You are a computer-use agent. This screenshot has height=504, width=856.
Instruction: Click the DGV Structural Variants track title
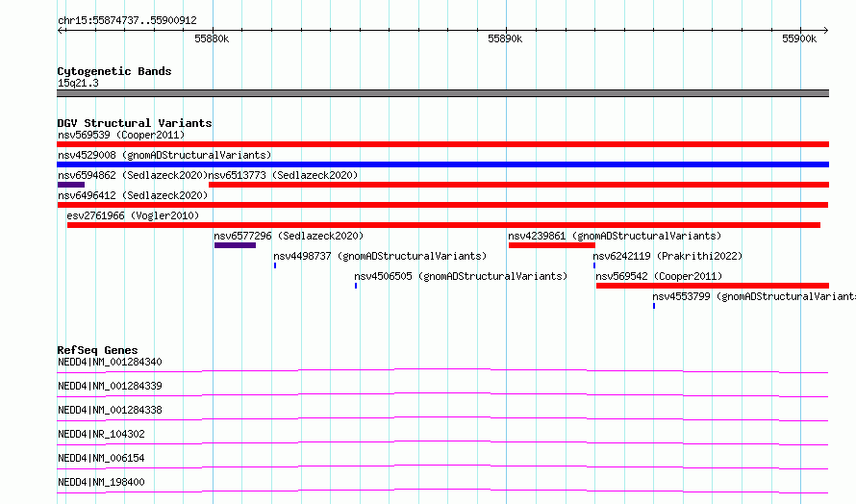click(x=135, y=123)
